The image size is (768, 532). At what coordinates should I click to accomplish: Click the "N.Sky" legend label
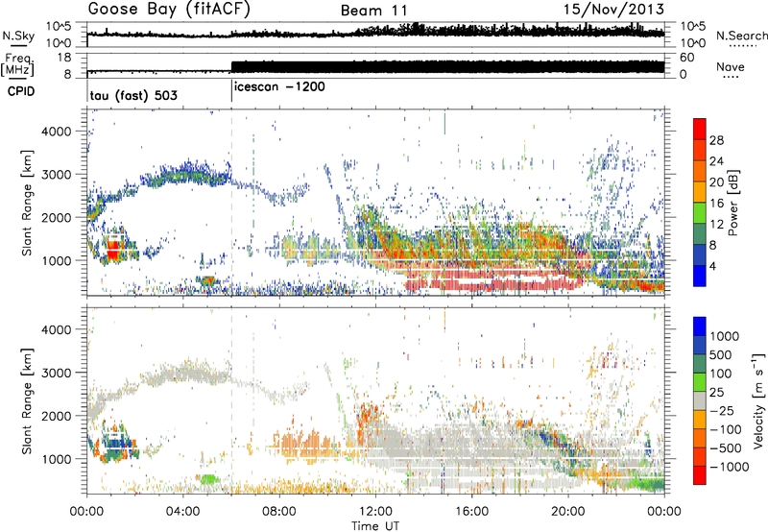click(x=18, y=36)
